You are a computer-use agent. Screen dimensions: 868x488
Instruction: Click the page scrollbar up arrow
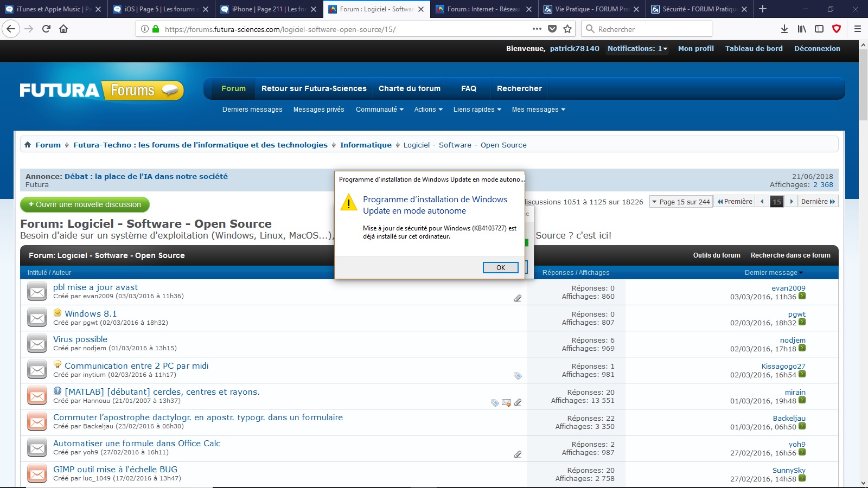click(x=863, y=45)
